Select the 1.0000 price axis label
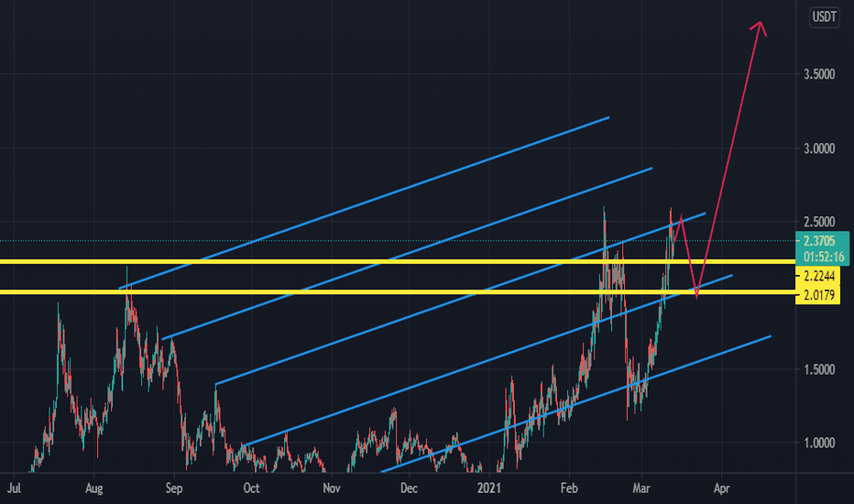This screenshot has width=854, height=504. (x=819, y=444)
